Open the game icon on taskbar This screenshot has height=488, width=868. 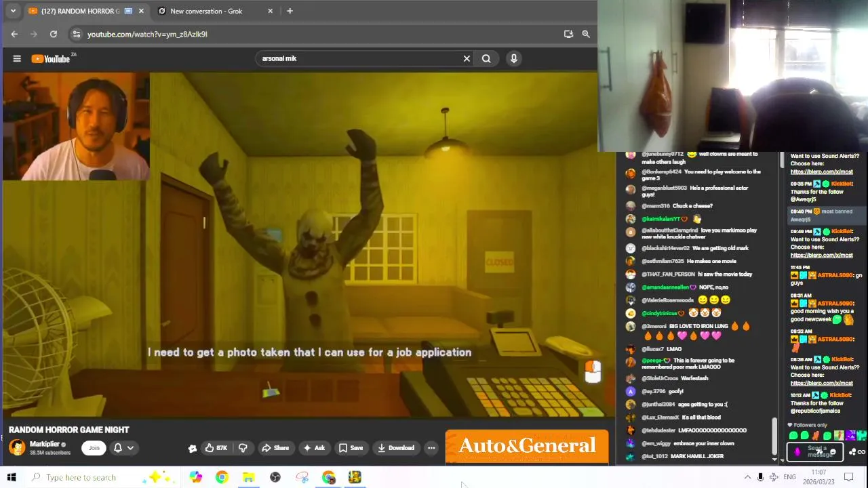[x=355, y=477]
